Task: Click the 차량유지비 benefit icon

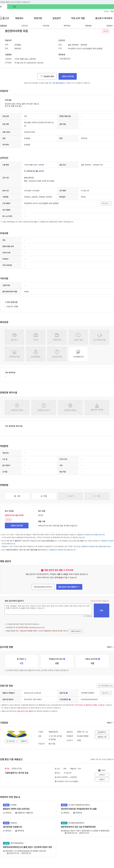Action: [57, 335]
